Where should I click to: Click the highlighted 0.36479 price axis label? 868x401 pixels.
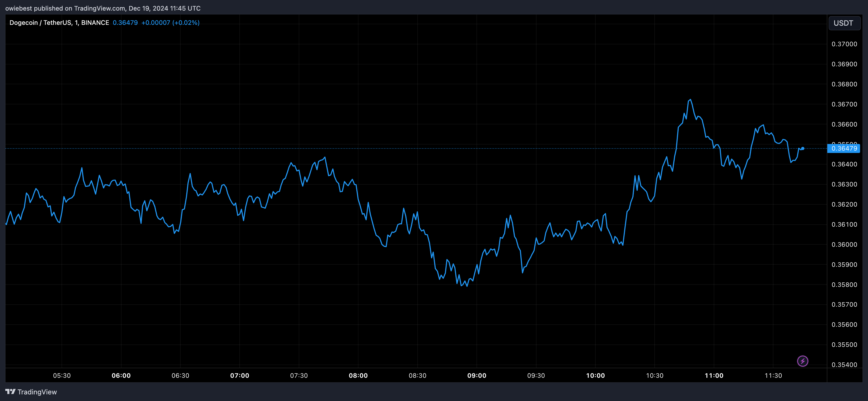pyautogui.click(x=844, y=148)
